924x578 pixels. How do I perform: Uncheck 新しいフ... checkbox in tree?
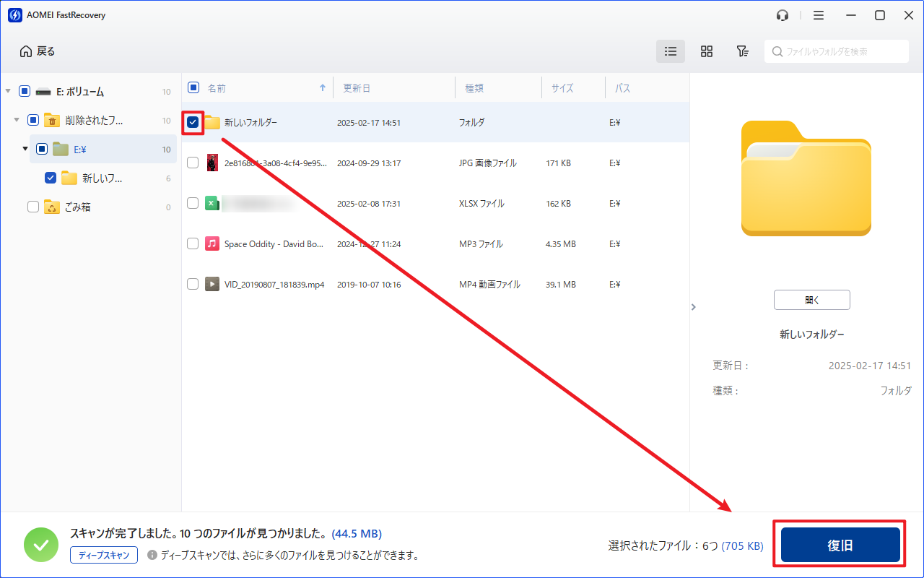point(51,178)
